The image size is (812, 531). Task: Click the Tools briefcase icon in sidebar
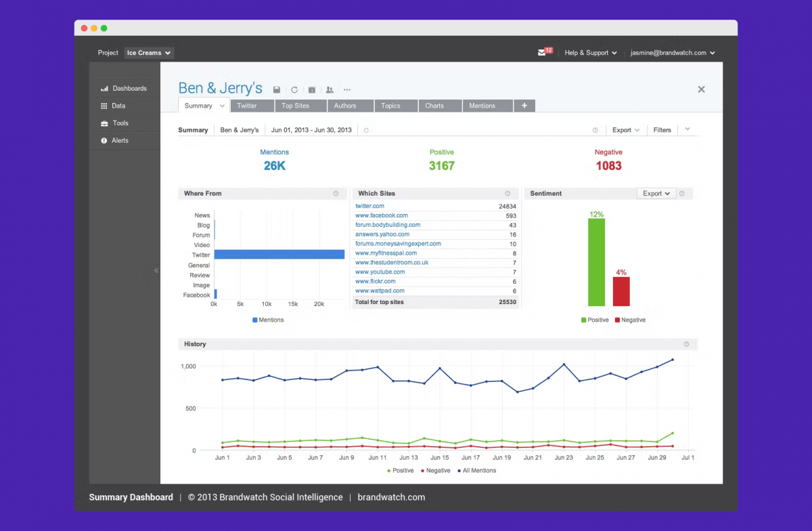[104, 123]
